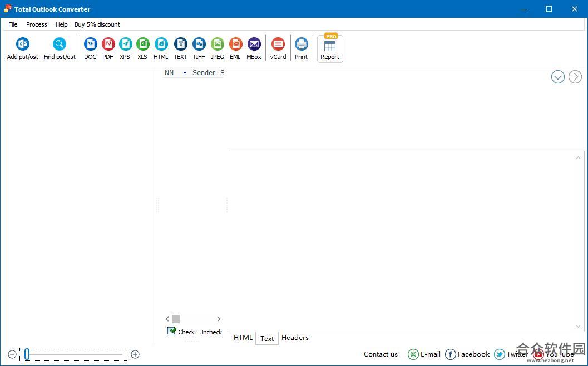Click the circled right-arrow button
The image size is (588, 366).
[575, 77]
